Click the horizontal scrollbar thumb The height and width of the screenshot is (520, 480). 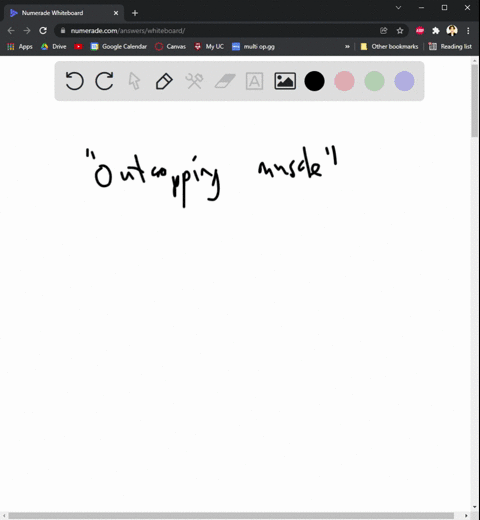pyautogui.click(x=231, y=516)
